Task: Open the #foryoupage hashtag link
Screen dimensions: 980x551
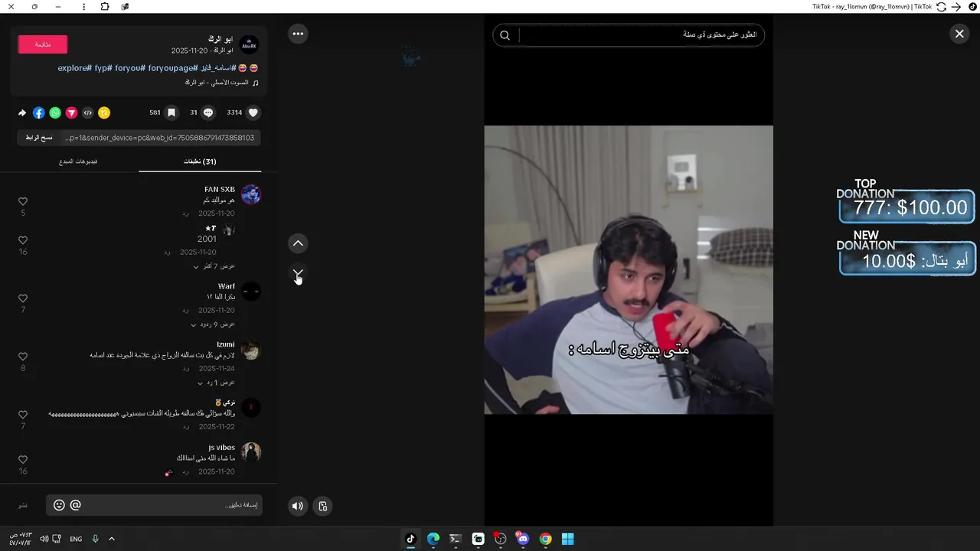Action: (x=172, y=68)
